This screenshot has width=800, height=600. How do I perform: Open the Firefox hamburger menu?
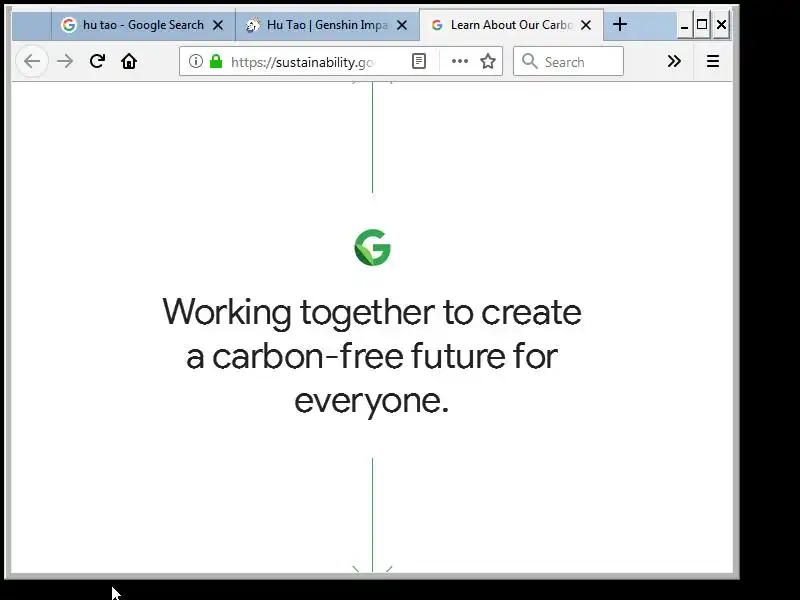713,62
